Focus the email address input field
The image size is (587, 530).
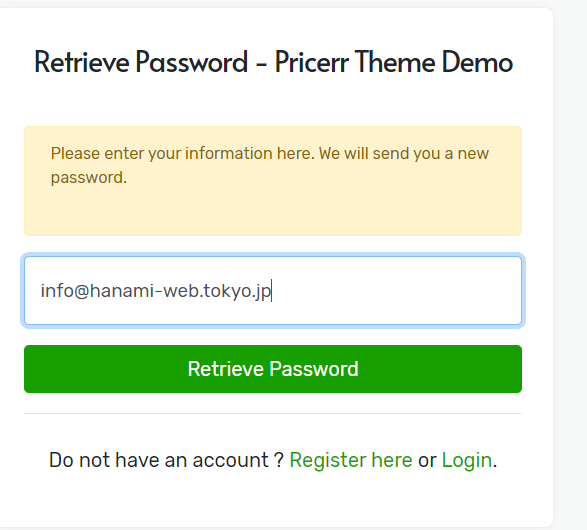[x=273, y=290]
